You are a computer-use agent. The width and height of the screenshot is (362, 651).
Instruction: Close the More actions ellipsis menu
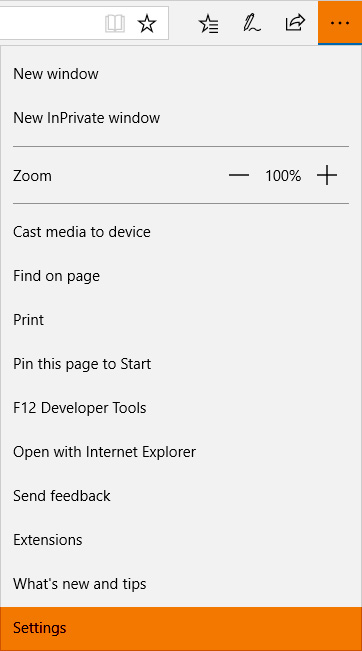340,23
